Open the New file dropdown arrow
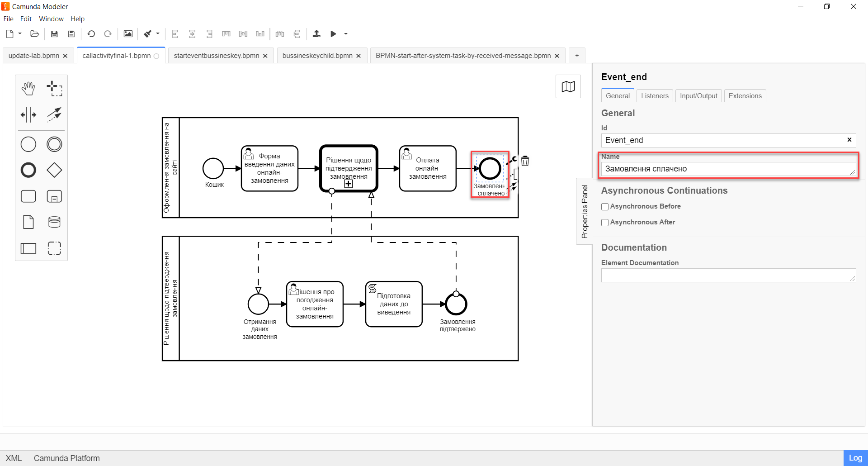868x466 pixels. pos(20,34)
